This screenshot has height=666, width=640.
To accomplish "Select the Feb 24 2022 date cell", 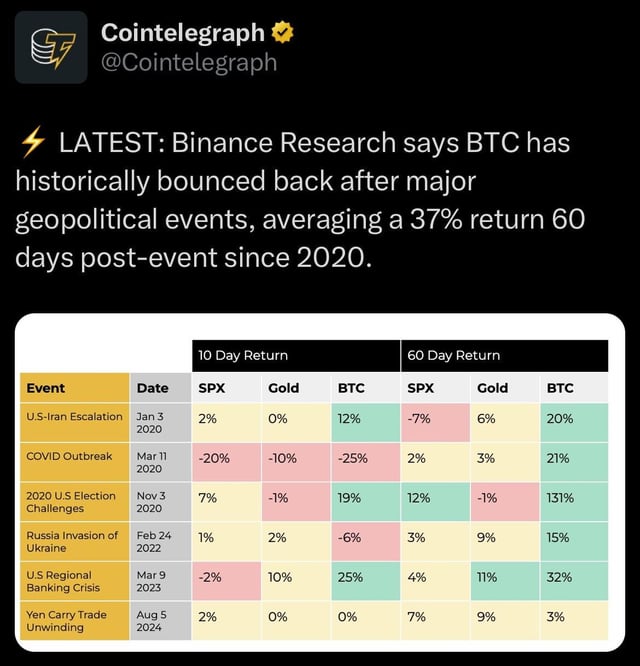I will click(x=161, y=542).
